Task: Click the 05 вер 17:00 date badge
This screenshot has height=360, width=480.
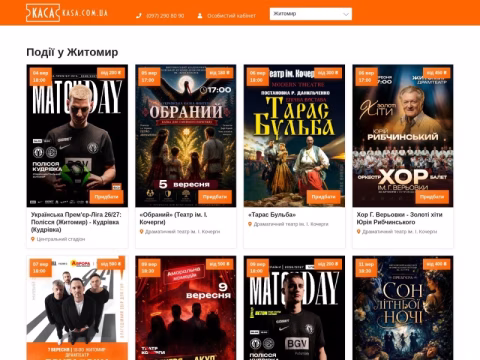Action: pos(149,77)
